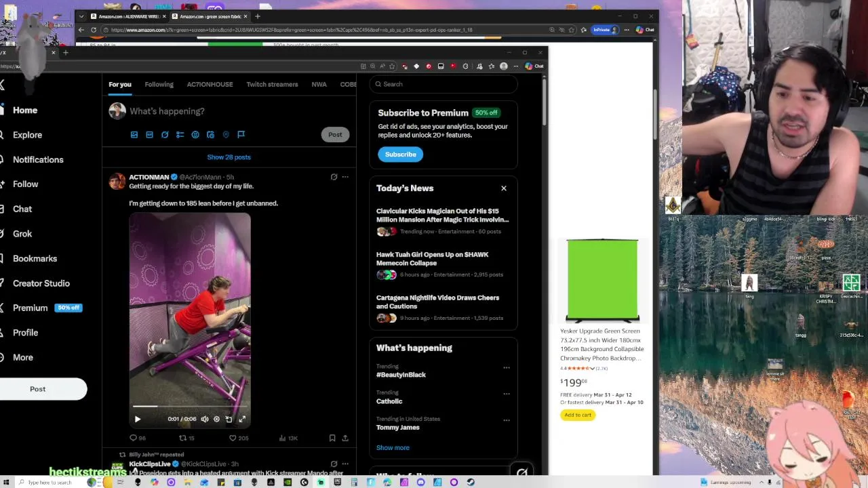Open the Clavicular Kicks Magician news story

443,216
